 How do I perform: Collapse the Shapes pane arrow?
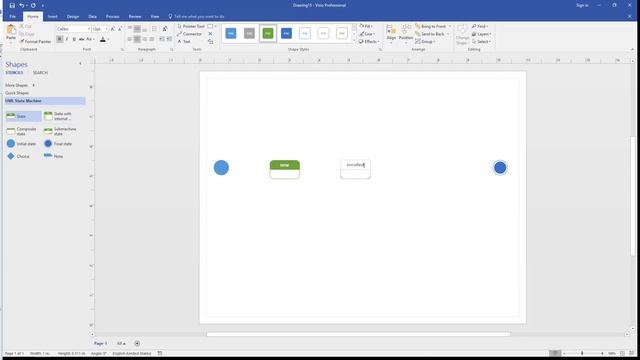(x=80, y=64)
